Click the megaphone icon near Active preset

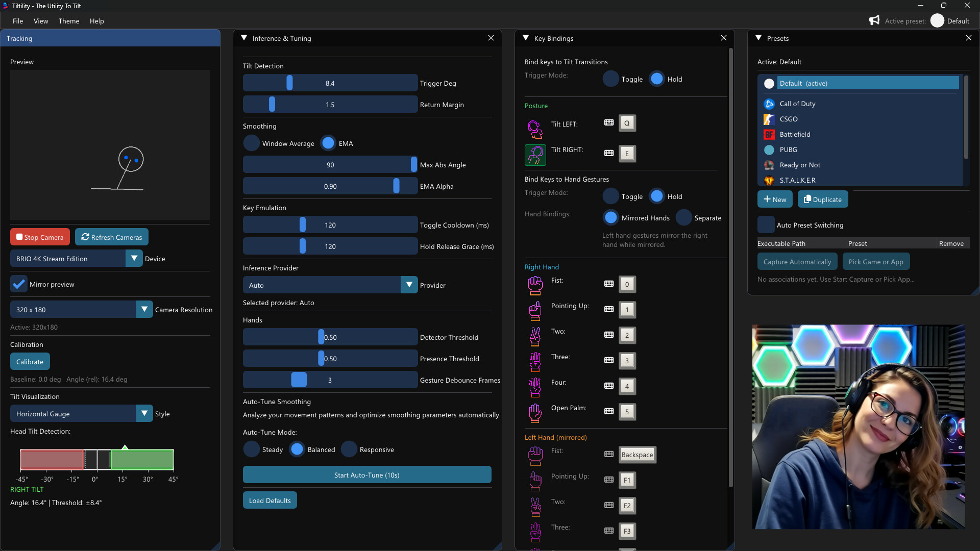click(x=874, y=20)
